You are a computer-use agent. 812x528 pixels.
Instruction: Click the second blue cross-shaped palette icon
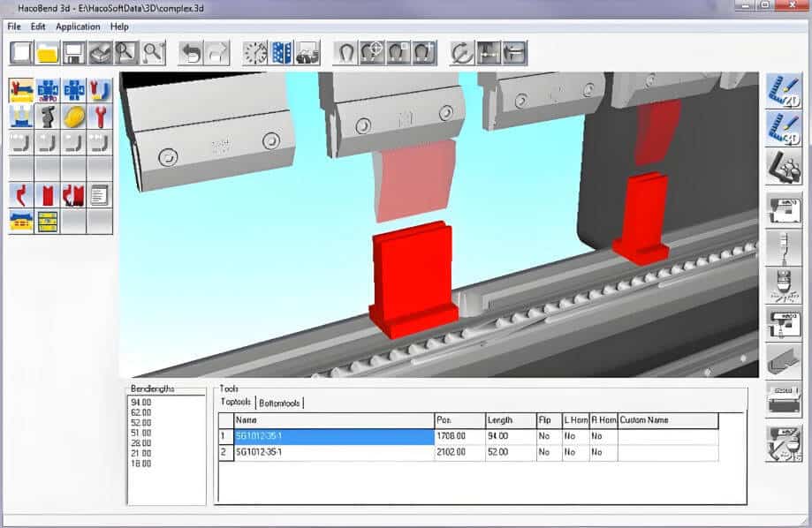pyautogui.click(x=74, y=91)
